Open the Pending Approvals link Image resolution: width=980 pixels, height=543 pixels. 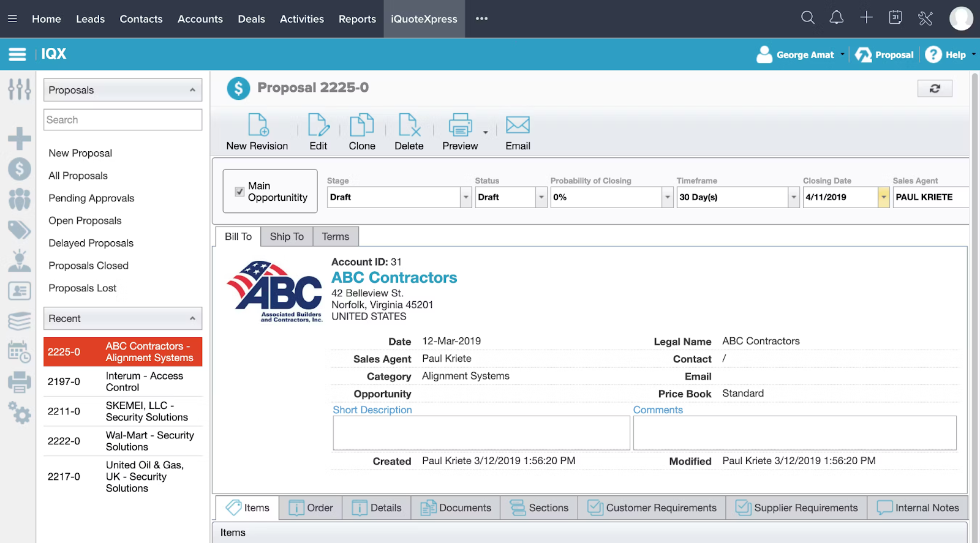click(91, 198)
